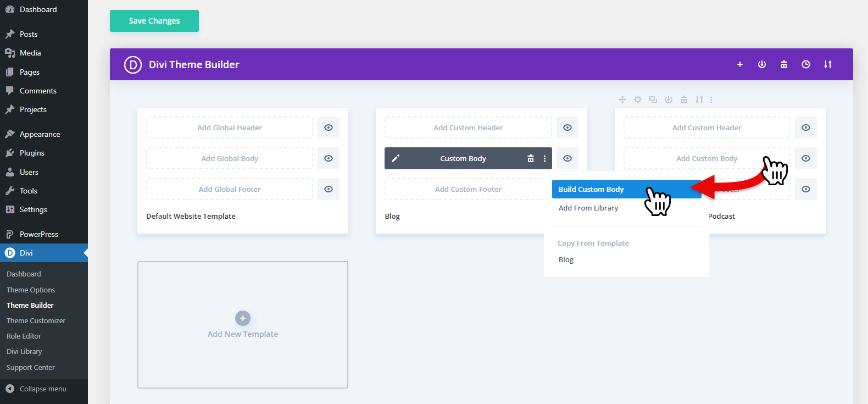
Task: Click the Podcast template title label
Action: [722, 216]
